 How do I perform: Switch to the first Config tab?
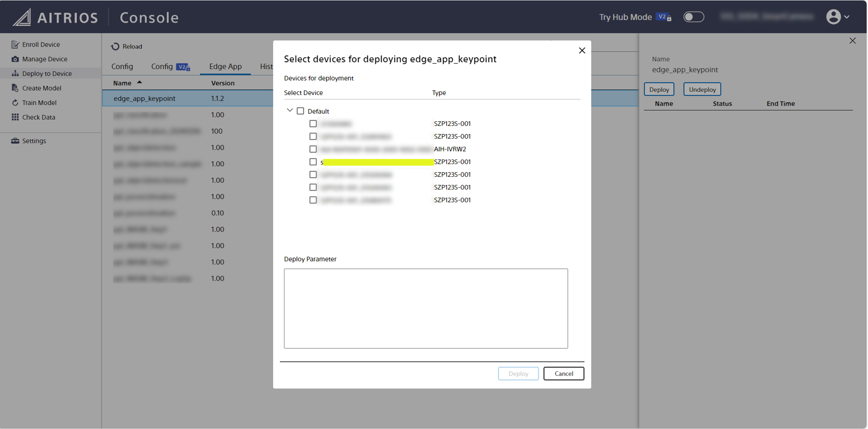(x=122, y=66)
